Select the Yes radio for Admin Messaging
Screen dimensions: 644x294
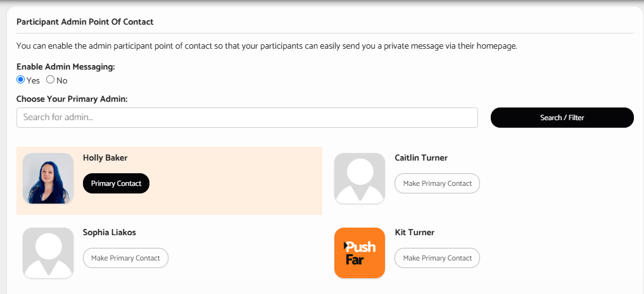[x=20, y=80]
